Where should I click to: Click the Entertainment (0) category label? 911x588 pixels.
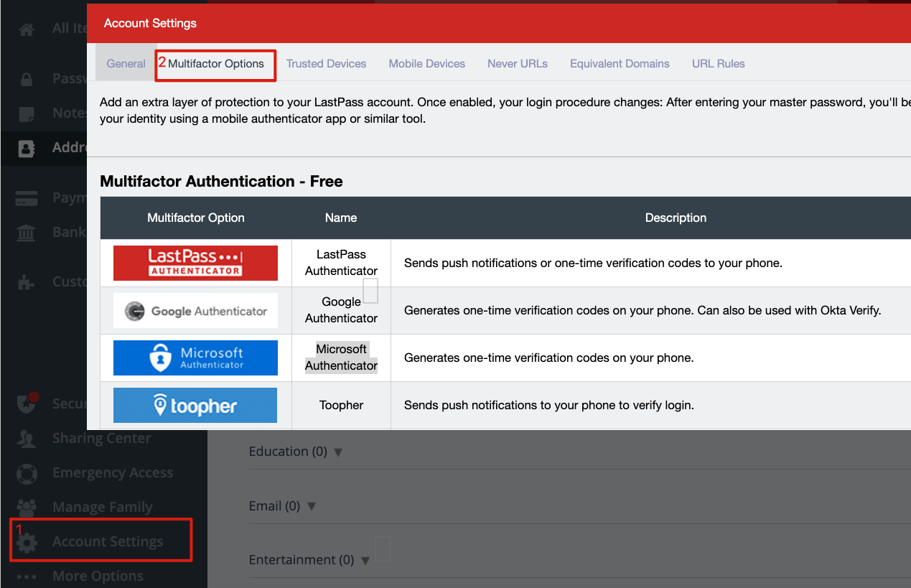[x=302, y=560]
